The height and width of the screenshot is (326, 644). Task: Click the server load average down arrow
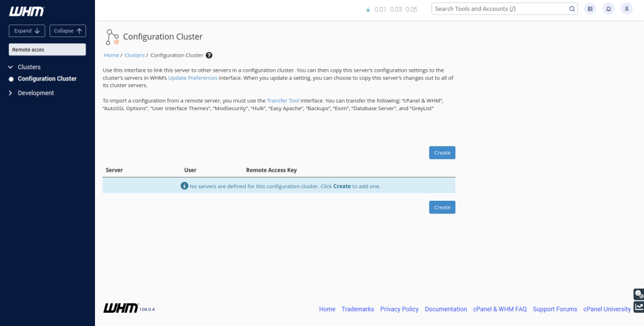368,9
